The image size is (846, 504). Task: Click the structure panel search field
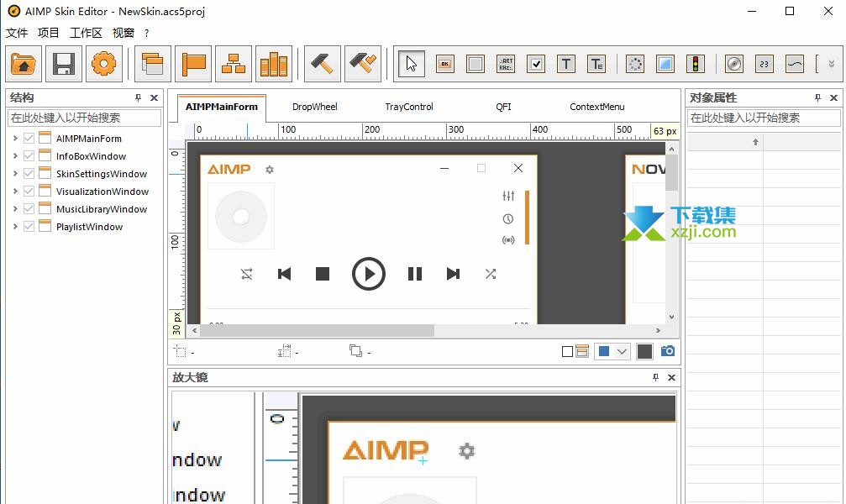(x=84, y=118)
